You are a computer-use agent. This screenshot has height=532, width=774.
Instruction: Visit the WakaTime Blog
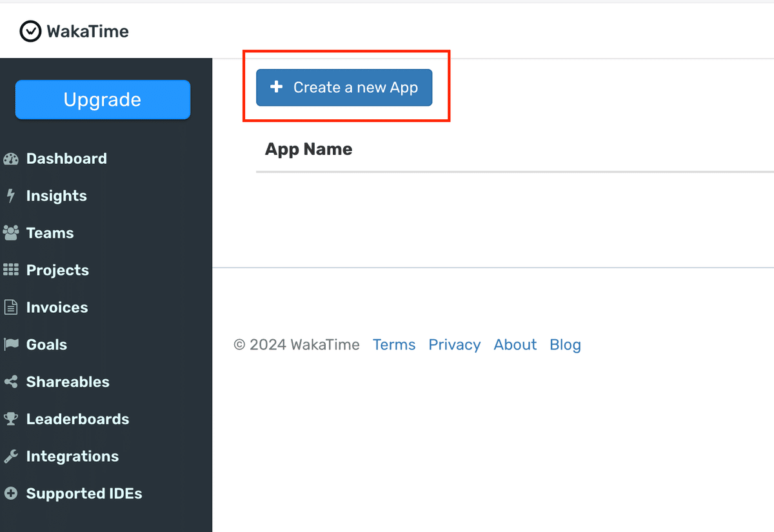(x=565, y=344)
